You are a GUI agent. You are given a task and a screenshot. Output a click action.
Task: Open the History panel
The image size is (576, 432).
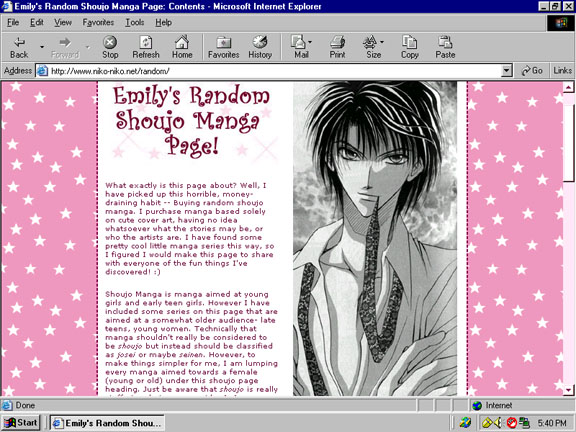[x=260, y=47]
